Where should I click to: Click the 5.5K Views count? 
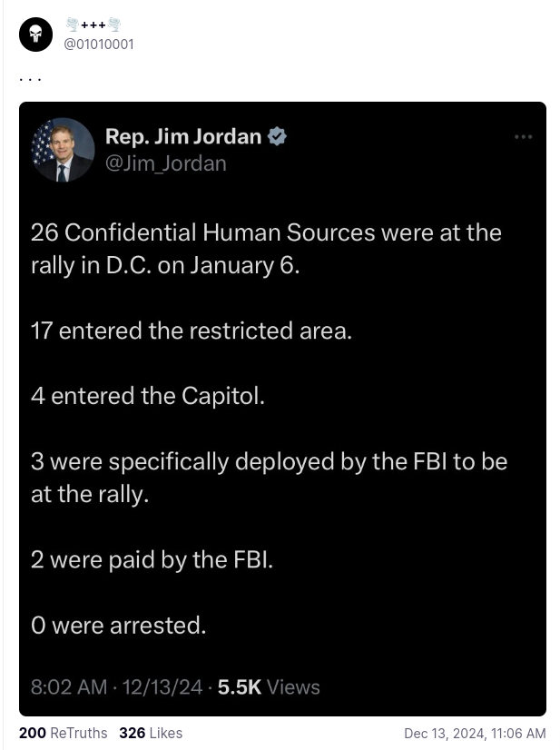click(x=269, y=687)
